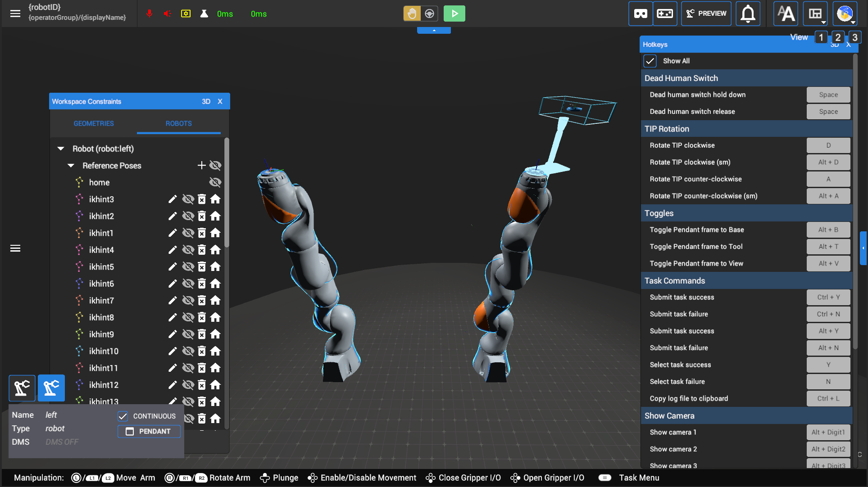Toggle visibility of ikhint9
868x487 pixels.
(x=188, y=334)
